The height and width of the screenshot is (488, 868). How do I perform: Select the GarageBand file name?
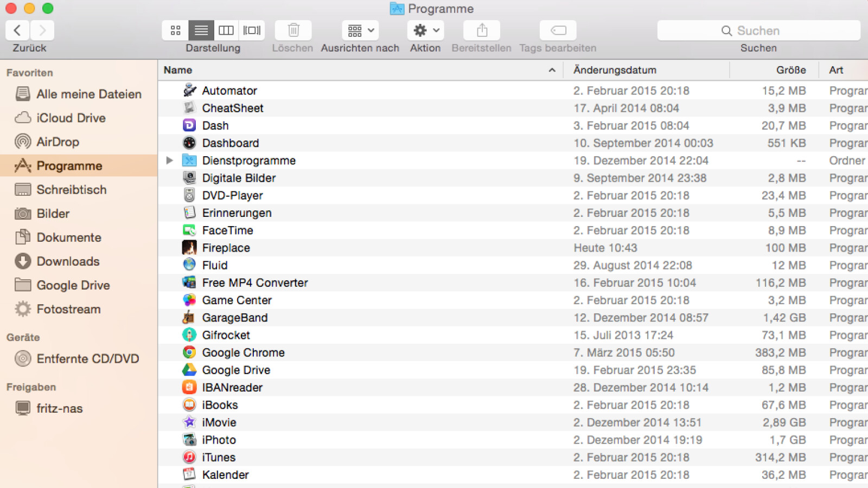pyautogui.click(x=235, y=318)
